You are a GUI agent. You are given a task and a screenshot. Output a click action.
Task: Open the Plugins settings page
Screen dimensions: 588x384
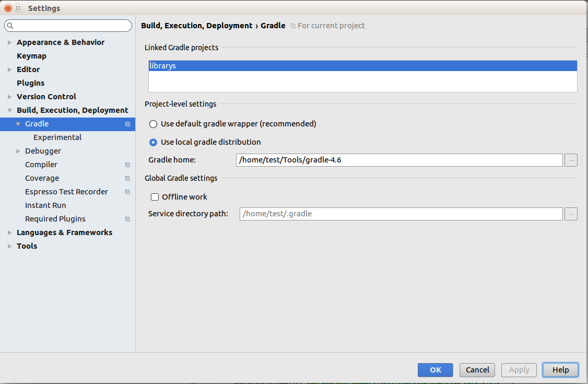coord(30,83)
